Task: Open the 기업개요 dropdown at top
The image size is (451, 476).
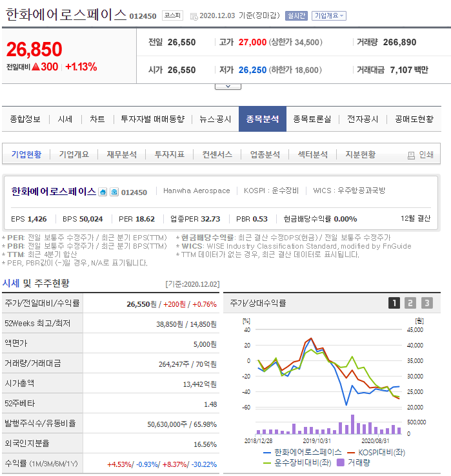Action: pyautogui.click(x=329, y=16)
